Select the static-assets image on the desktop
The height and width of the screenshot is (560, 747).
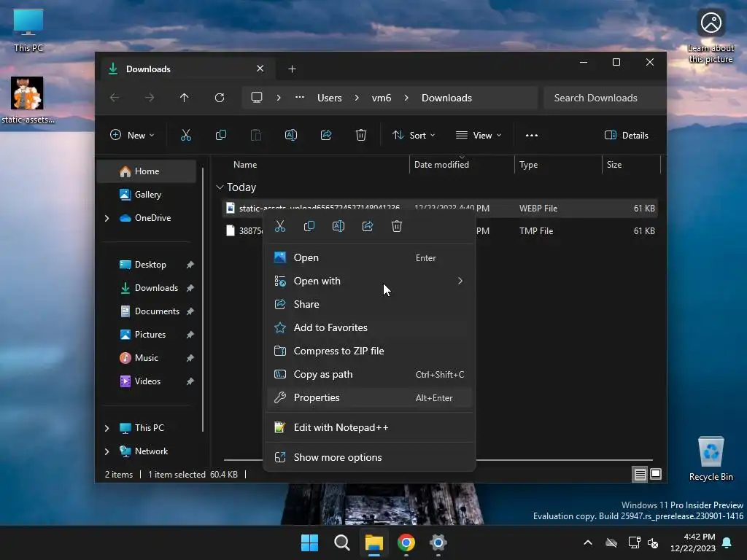[x=27, y=100]
